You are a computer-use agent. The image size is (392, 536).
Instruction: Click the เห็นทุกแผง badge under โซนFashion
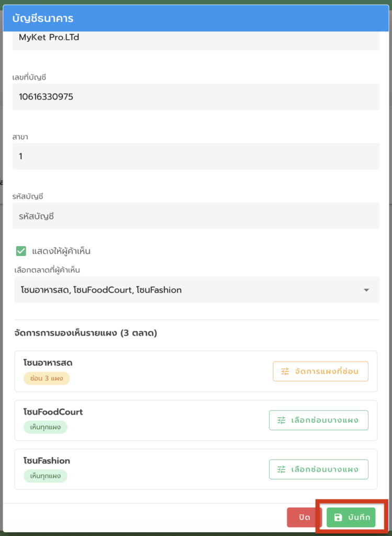(x=46, y=476)
